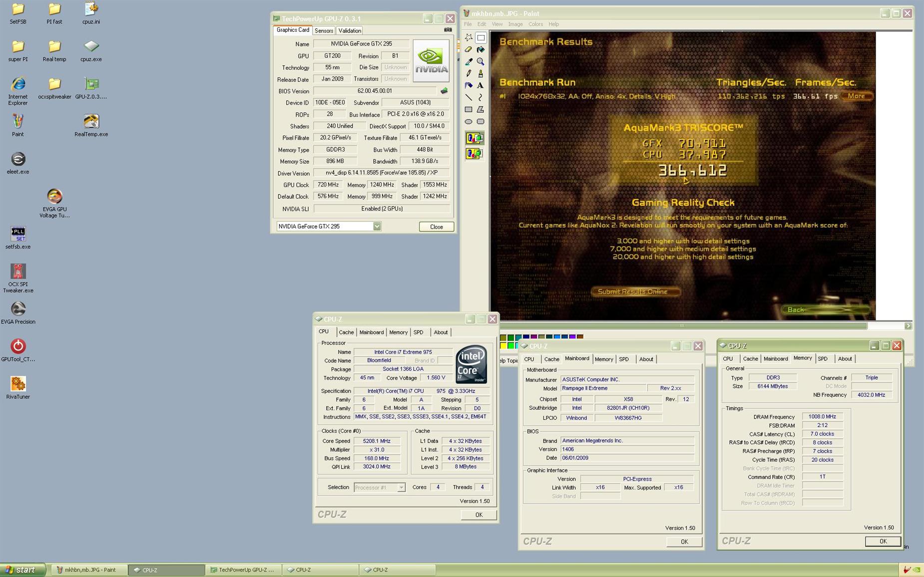Enable transparent selection mode in Paint
The width and height of the screenshot is (924, 577).
(x=474, y=153)
